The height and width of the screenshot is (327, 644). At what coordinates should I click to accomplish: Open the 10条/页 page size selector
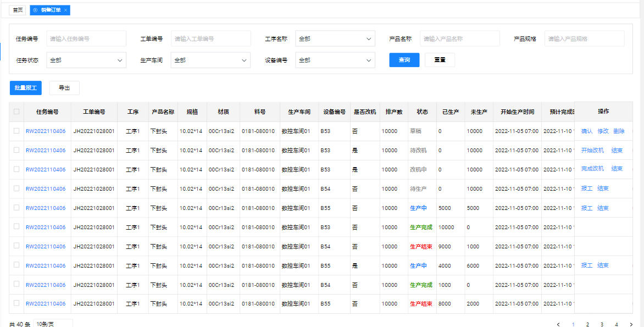[x=53, y=324]
